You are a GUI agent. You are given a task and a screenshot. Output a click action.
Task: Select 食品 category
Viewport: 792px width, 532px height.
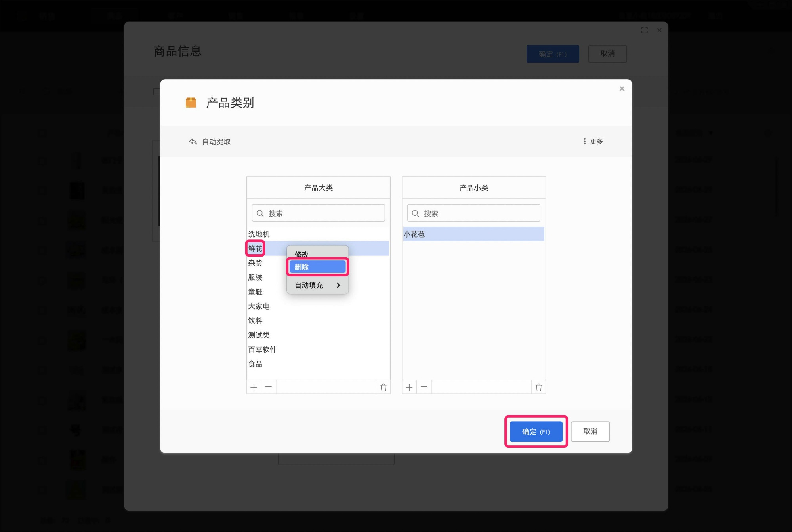pos(318,364)
